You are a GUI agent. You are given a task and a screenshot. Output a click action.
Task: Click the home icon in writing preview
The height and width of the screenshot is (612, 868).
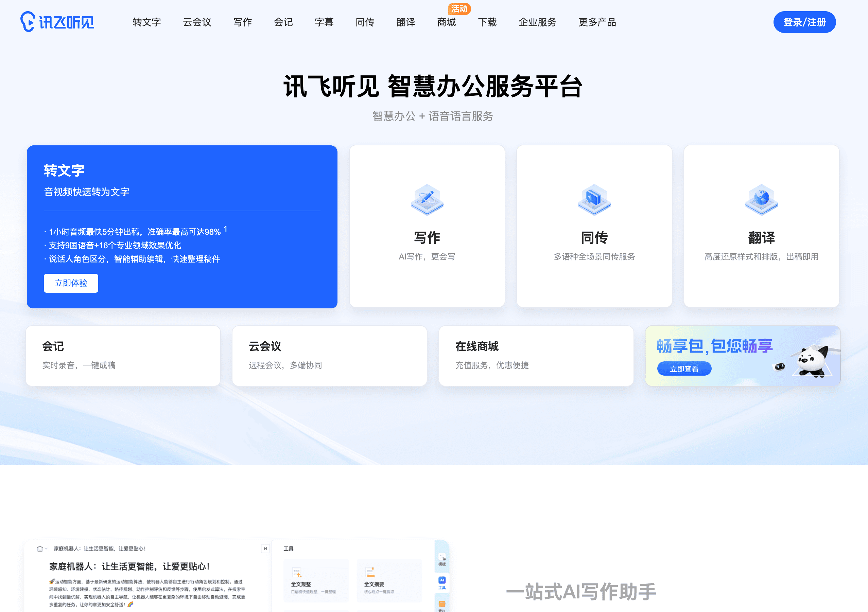[x=40, y=548]
